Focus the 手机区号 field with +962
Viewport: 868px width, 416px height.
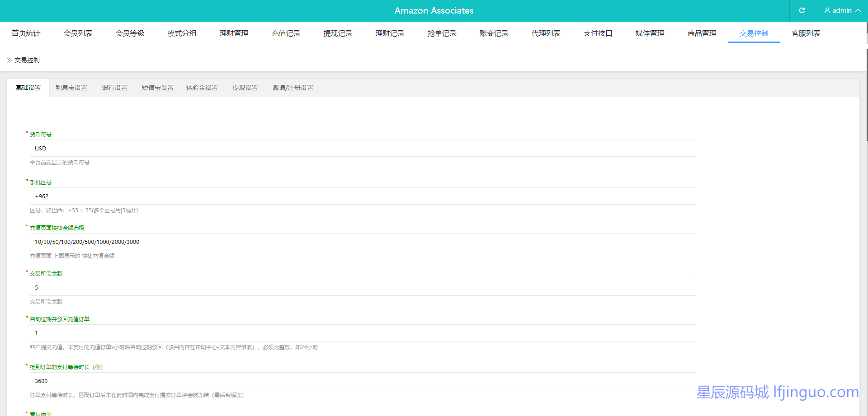pyautogui.click(x=363, y=196)
